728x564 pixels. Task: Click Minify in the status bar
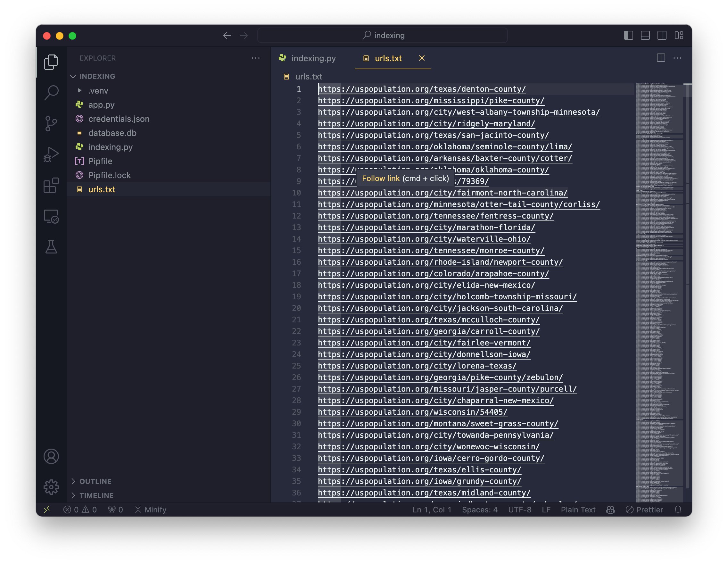tap(151, 510)
